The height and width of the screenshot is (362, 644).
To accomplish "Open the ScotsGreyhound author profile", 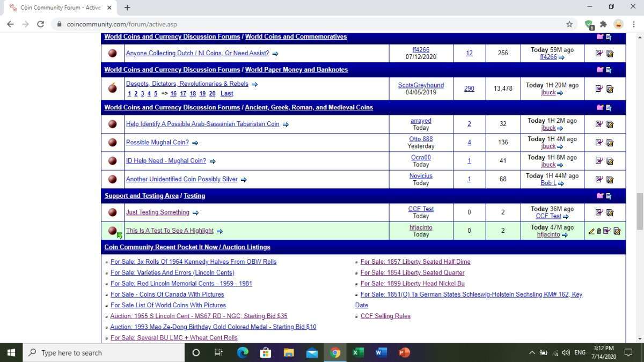I will click(421, 85).
